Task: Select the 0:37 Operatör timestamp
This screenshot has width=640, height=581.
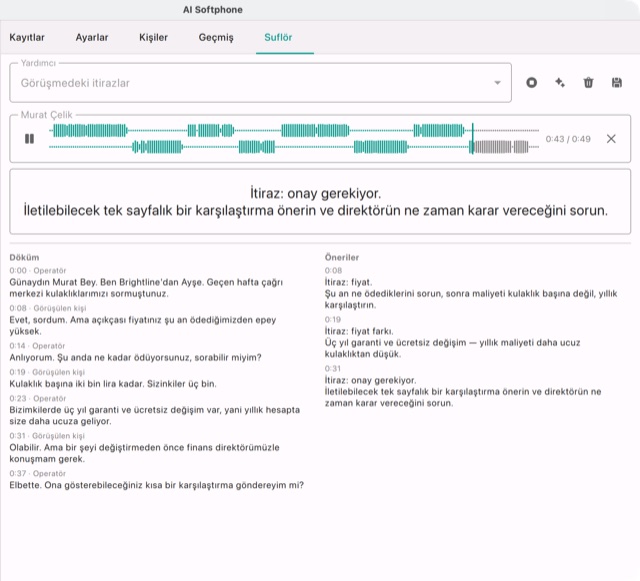Action: [x=38, y=473]
